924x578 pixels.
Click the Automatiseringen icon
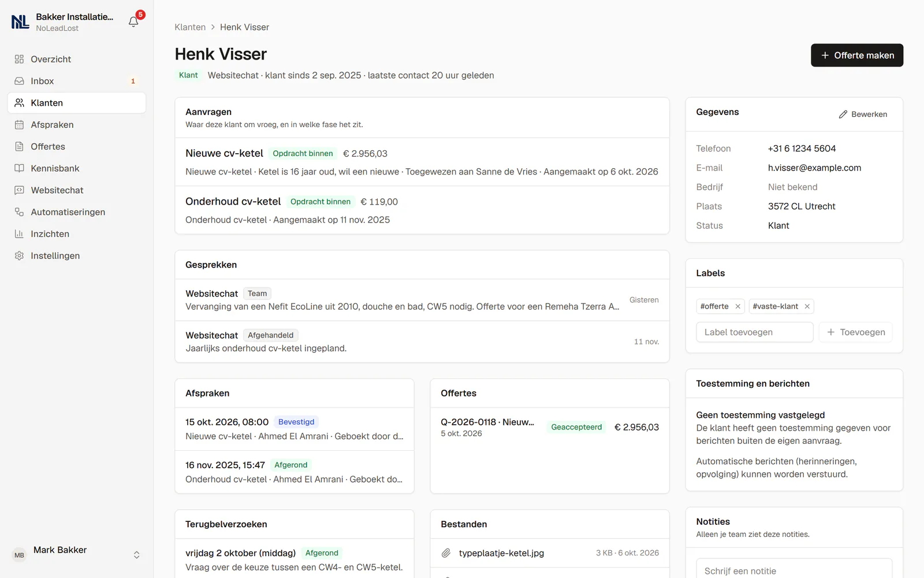(19, 212)
